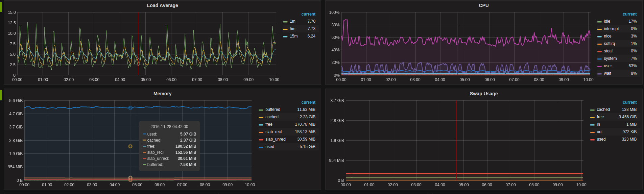
Task: Show only the user series in CPU legend
Action: [x=607, y=66]
